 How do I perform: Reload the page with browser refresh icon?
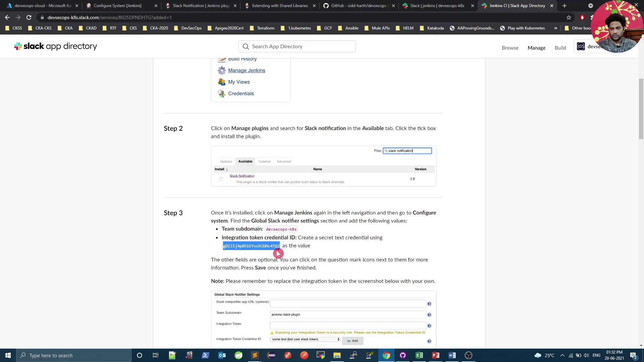pyautogui.click(x=29, y=17)
